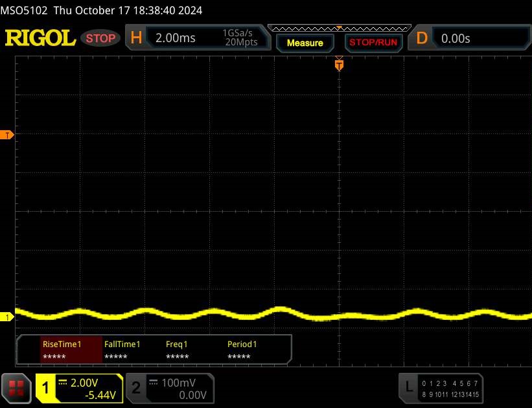The height and width of the screenshot is (408, 532).
Task: Open the 0.00s horizontal delay setting
Action: tap(456, 38)
